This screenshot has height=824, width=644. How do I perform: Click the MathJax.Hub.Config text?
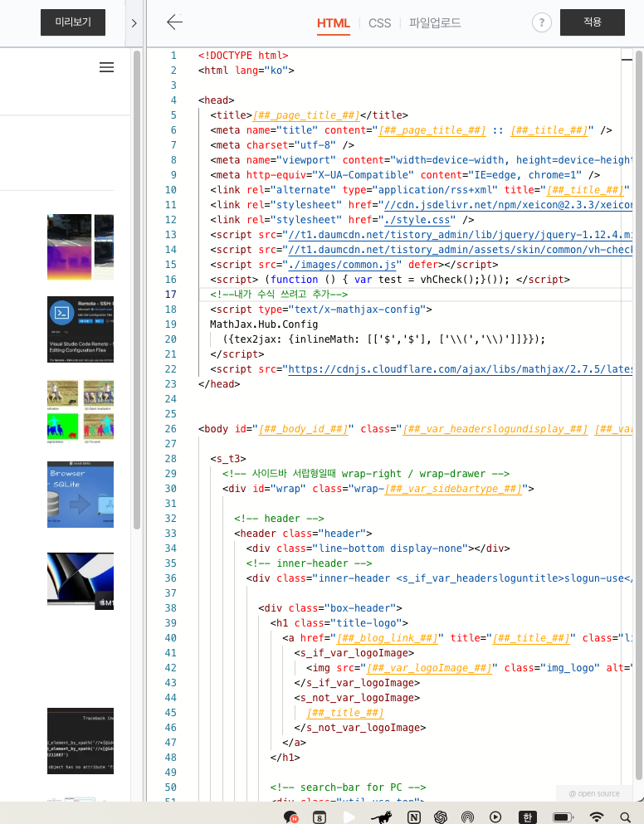(x=264, y=324)
